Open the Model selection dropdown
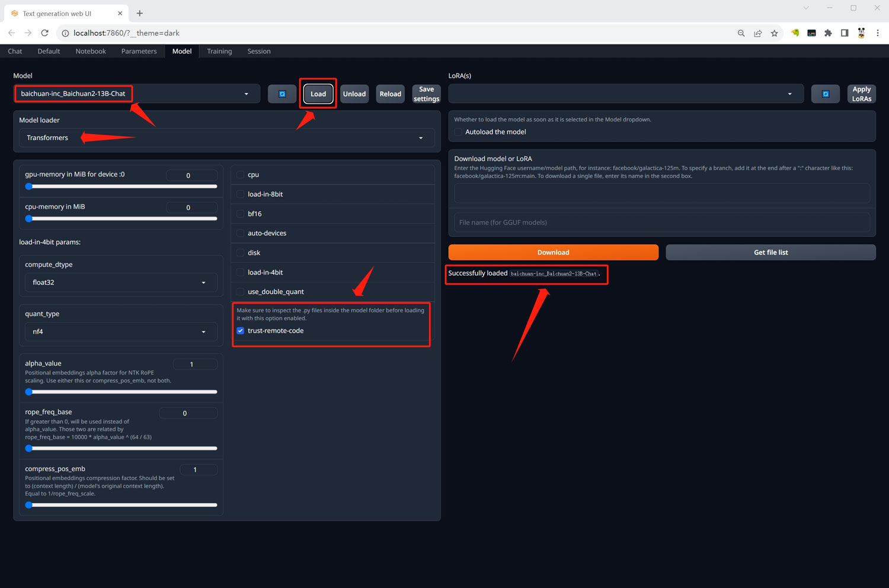This screenshot has height=588, width=889. 137,94
